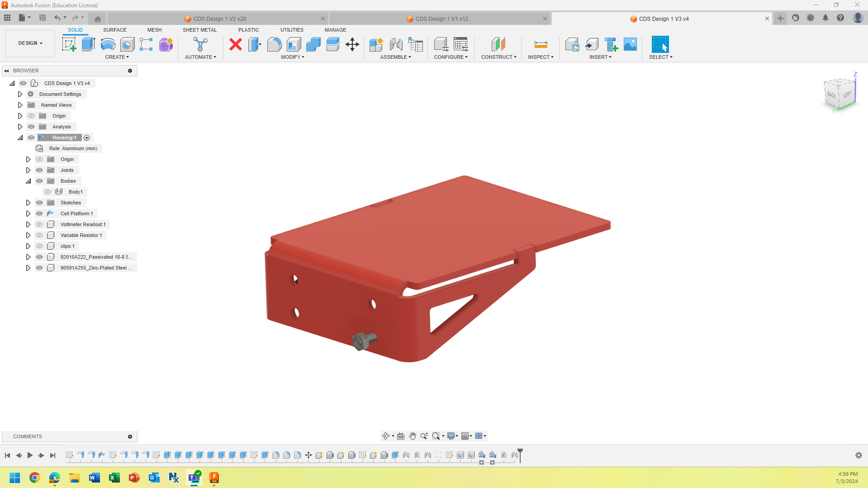
Task: Select the Hole tool
Action: [x=127, y=44]
